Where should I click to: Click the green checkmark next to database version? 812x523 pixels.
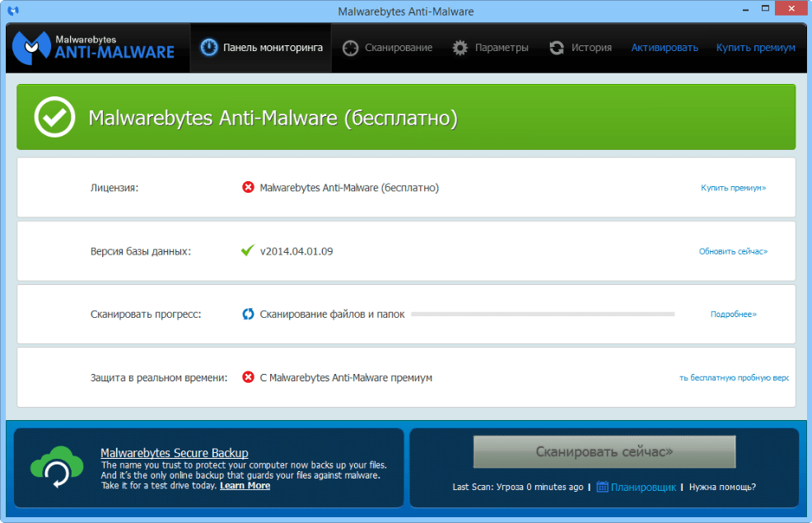[x=247, y=250]
